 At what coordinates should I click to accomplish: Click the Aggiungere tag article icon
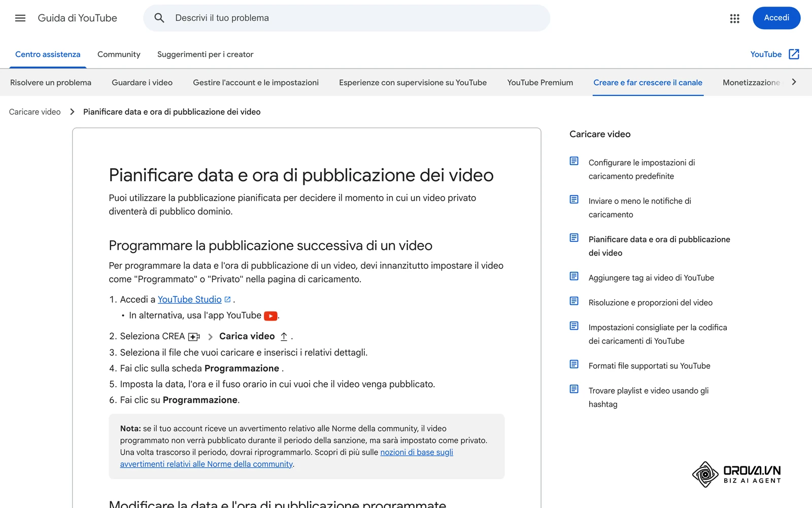click(574, 276)
